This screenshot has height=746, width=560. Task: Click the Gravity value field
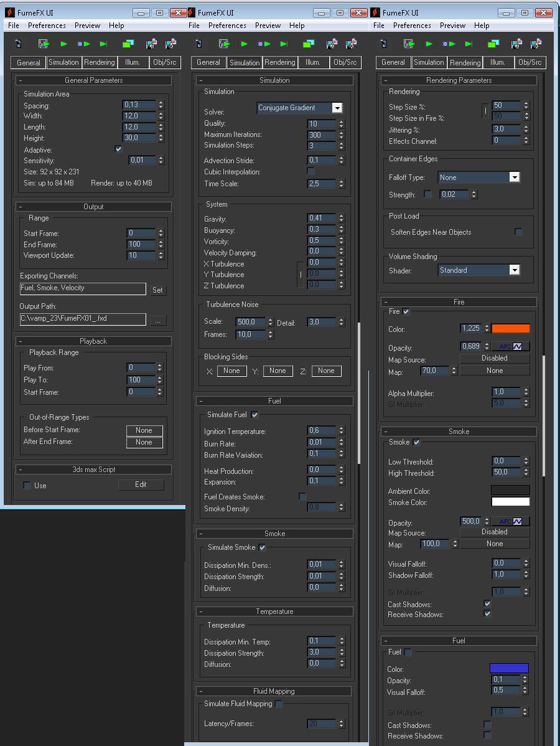click(322, 218)
